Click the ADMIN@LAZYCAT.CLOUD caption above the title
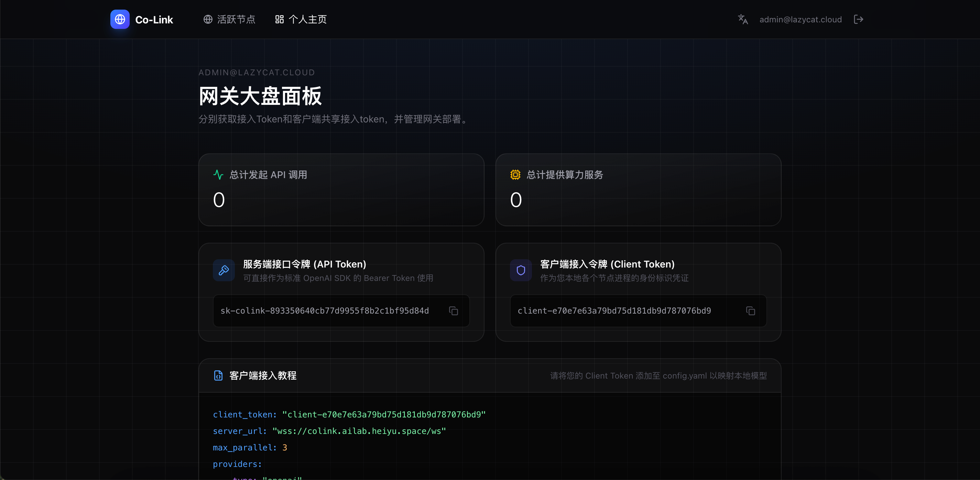Image resolution: width=980 pixels, height=480 pixels. [x=257, y=72]
